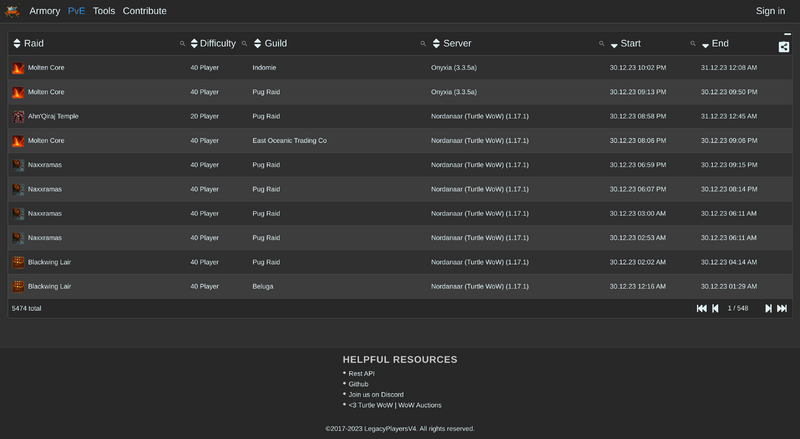
Task: Click the search icon in Guild column
Action: [423, 44]
